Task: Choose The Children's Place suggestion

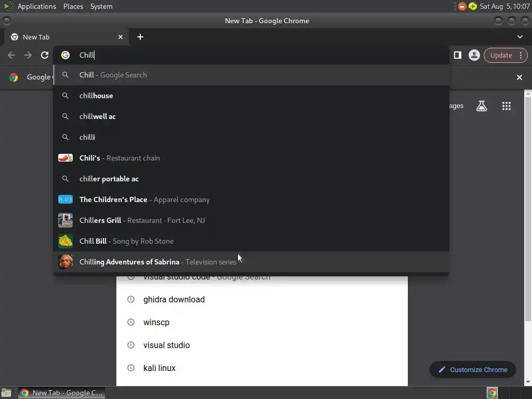Action: pyautogui.click(x=251, y=199)
